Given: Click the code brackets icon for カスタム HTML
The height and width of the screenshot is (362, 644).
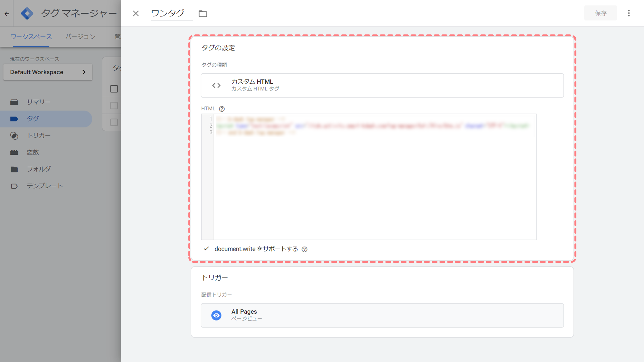Looking at the screenshot, I should [216, 85].
